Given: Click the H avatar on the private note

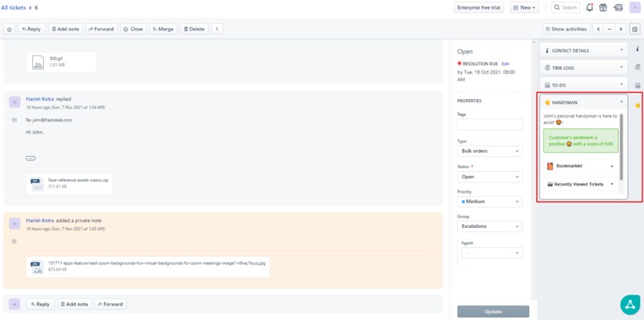Looking at the screenshot, I should [x=14, y=224].
